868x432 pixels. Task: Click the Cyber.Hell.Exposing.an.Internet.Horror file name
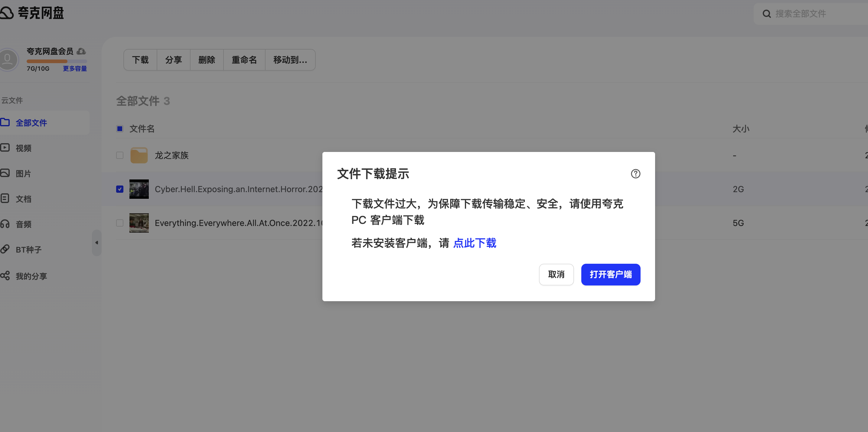[x=239, y=189]
